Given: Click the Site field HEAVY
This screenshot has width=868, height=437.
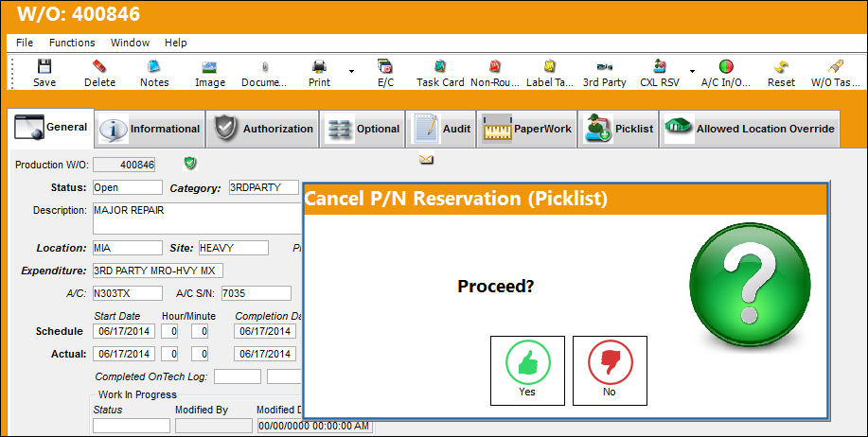Looking at the screenshot, I should point(234,248).
